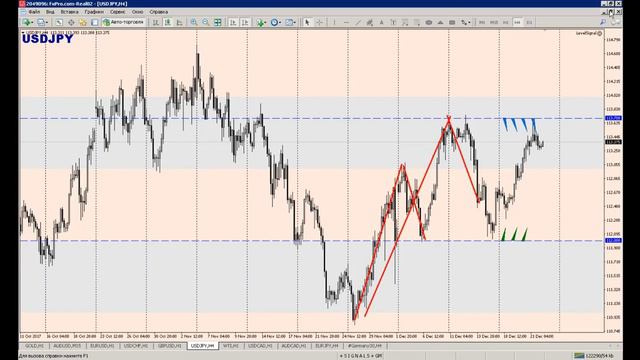Open the Data Window crosshair-circle icon

pyautogui.click(x=71, y=22)
